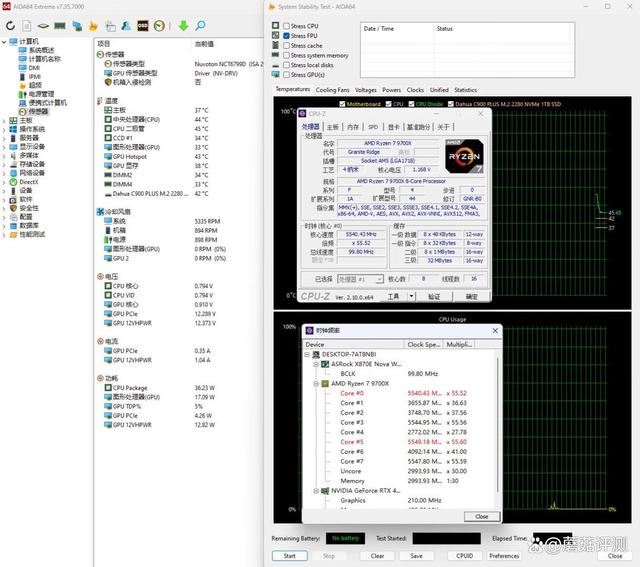
Task: Click the CPUID button
Action: (x=465, y=556)
